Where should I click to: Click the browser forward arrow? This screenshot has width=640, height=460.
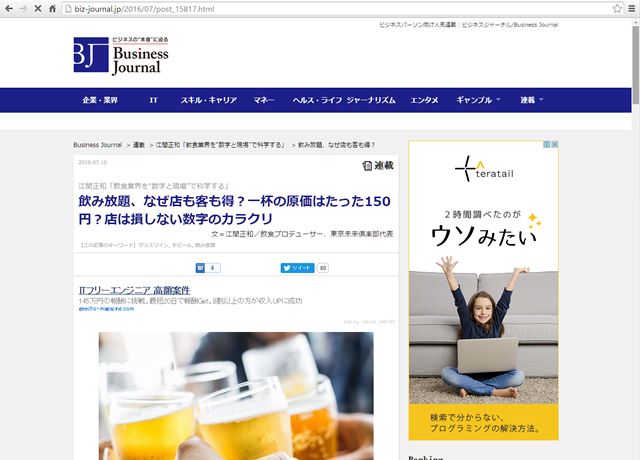(x=24, y=7)
